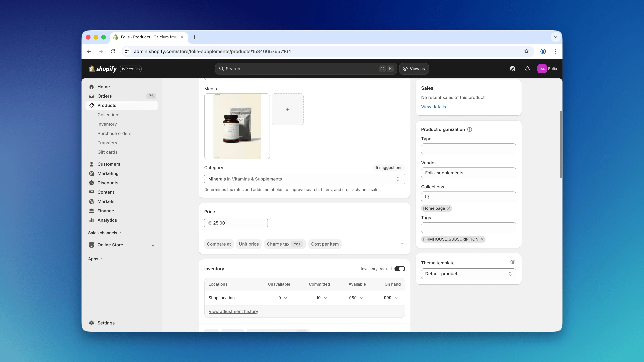
Task: Open the Theme template Default product dropdown
Action: (468, 274)
